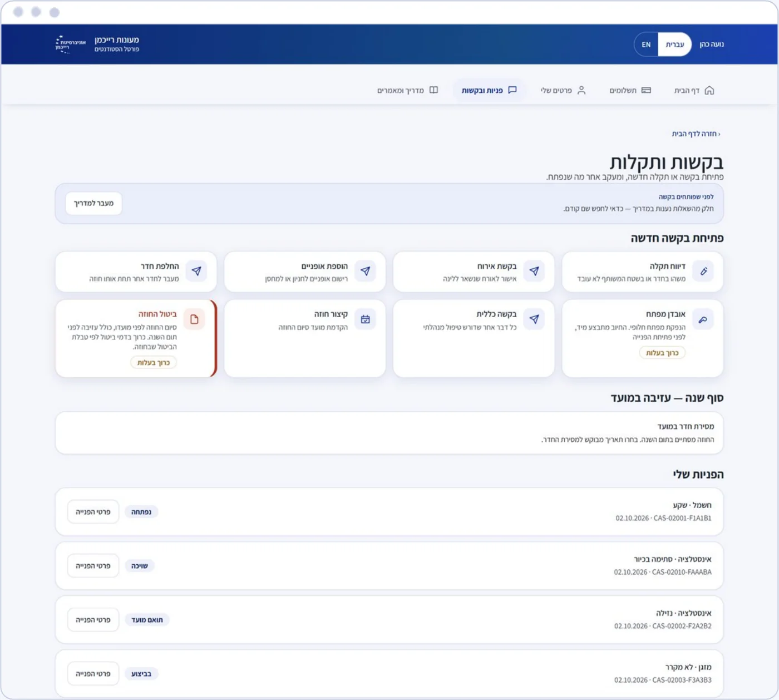This screenshot has width=779, height=700.
Task: Click the user name נועה כהן
Action: 712,45
